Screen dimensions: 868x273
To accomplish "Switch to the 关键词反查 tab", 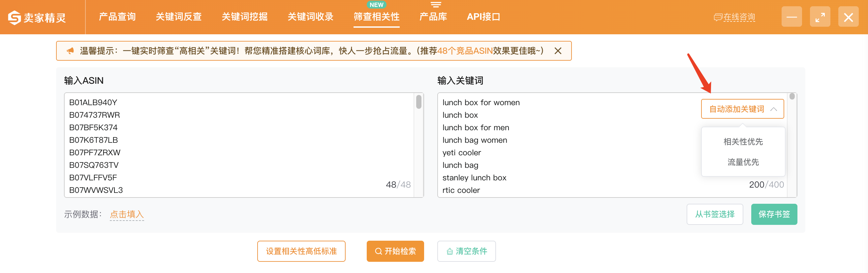I will click(179, 16).
